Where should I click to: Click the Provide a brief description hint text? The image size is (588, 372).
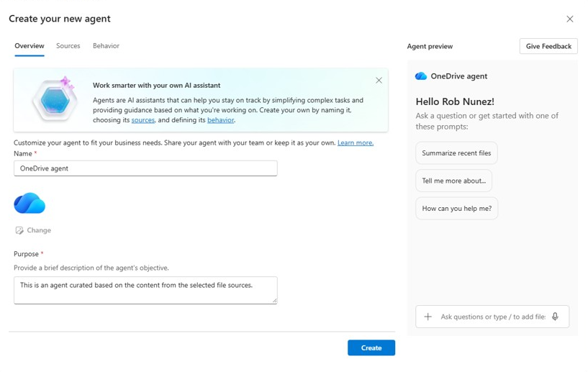(x=91, y=268)
